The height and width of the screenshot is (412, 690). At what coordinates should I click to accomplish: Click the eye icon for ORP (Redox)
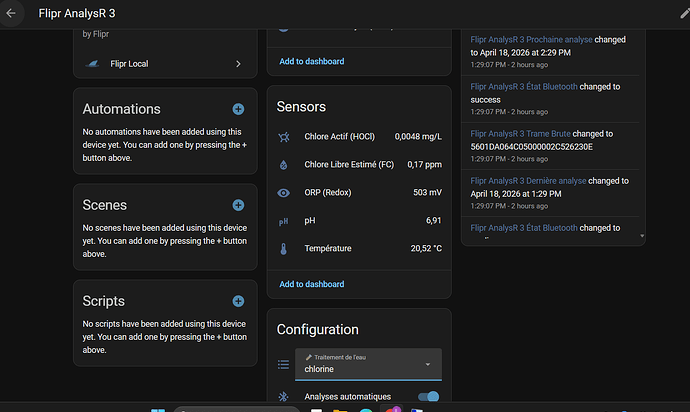(x=284, y=193)
